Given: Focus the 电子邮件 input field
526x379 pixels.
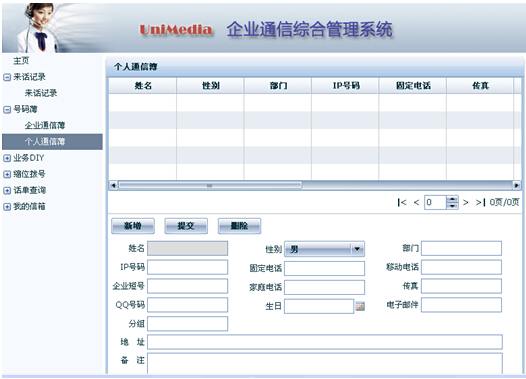Looking at the screenshot, I should click(462, 305).
